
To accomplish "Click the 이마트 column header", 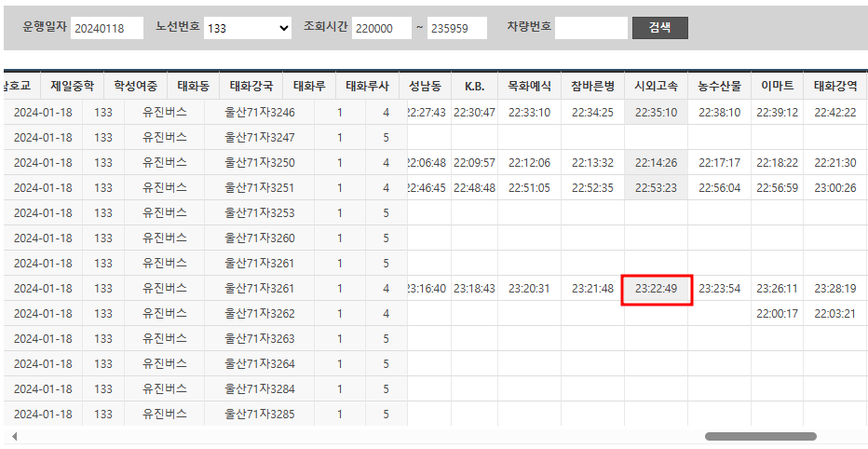I will (777, 87).
